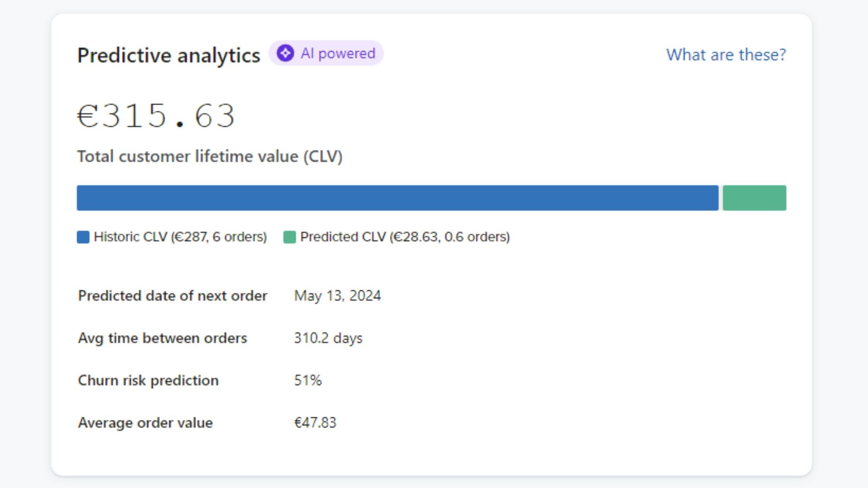The width and height of the screenshot is (868, 488).
Task: Click 'Historic CLV (€287, 6 orders)' legend text
Action: tap(180, 237)
